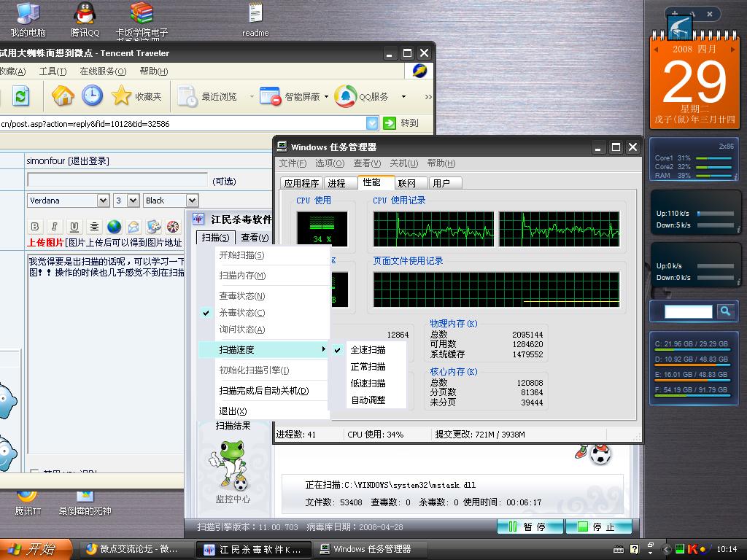747x560 pixels.
Task: Switch to Windows 任务管理器 taskbar button
Action: pyautogui.click(x=369, y=549)
